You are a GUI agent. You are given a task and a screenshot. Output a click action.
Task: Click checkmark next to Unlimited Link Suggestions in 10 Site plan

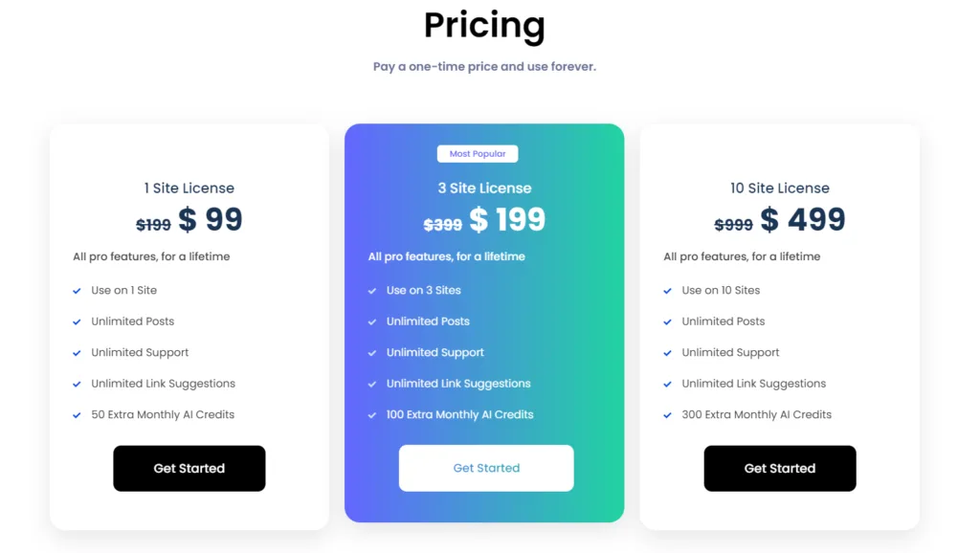coord(667,384)
